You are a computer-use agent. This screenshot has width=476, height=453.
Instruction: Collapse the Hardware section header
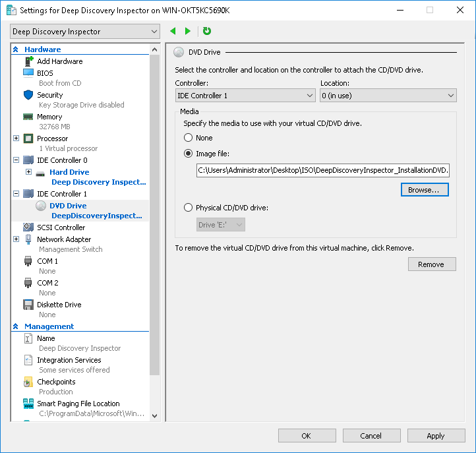coord(16,49)
